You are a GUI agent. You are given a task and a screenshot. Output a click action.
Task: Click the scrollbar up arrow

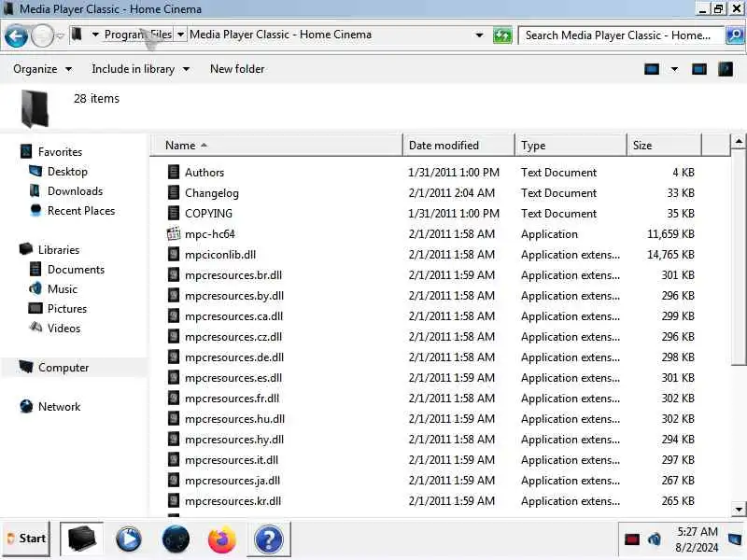pyautogui.click(x=739, y=142)
